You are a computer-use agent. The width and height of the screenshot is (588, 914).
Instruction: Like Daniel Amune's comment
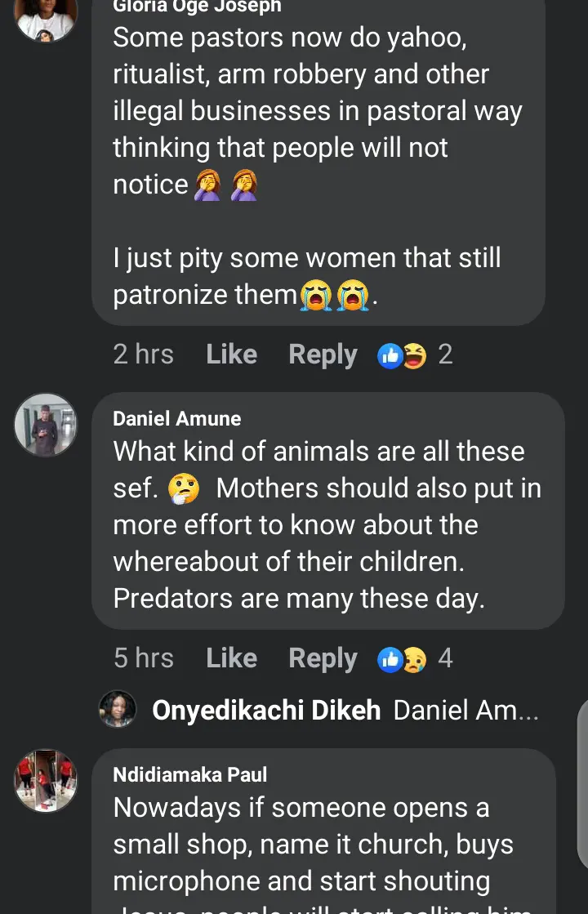[x=231, y=658]
